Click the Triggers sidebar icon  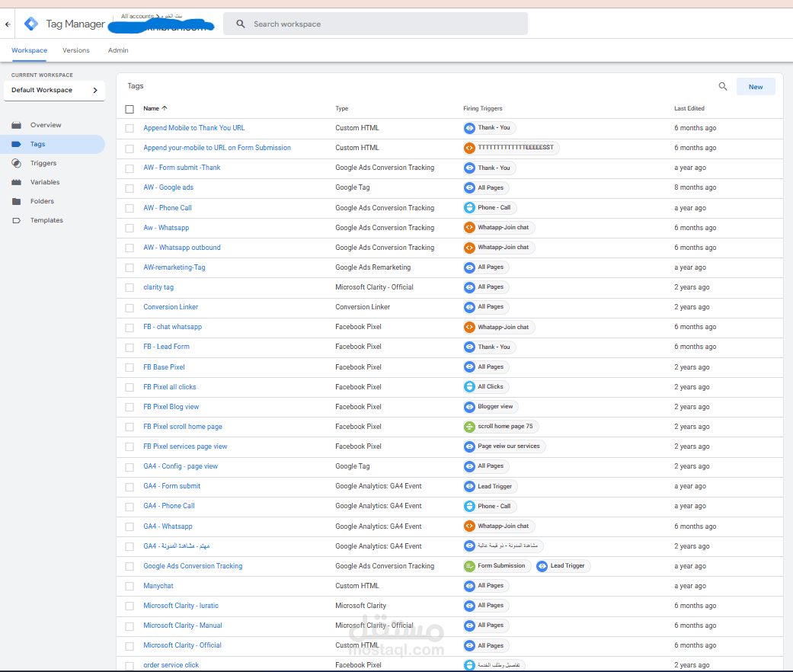click(x=16, y=163)
